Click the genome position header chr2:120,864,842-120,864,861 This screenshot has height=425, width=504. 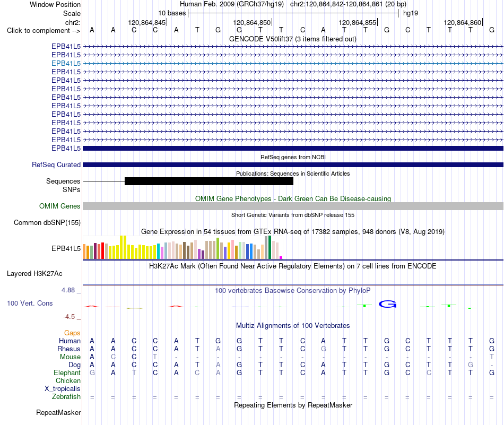point(348,4)
